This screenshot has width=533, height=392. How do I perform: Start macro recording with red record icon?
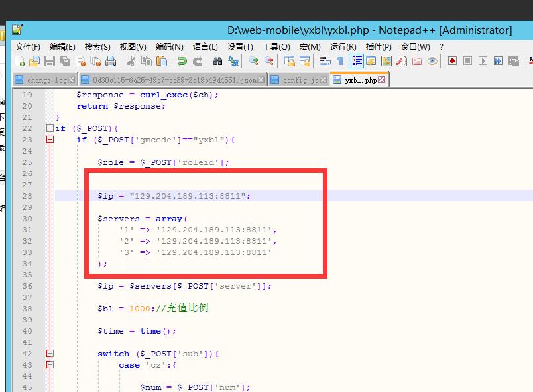click(452, 61)
